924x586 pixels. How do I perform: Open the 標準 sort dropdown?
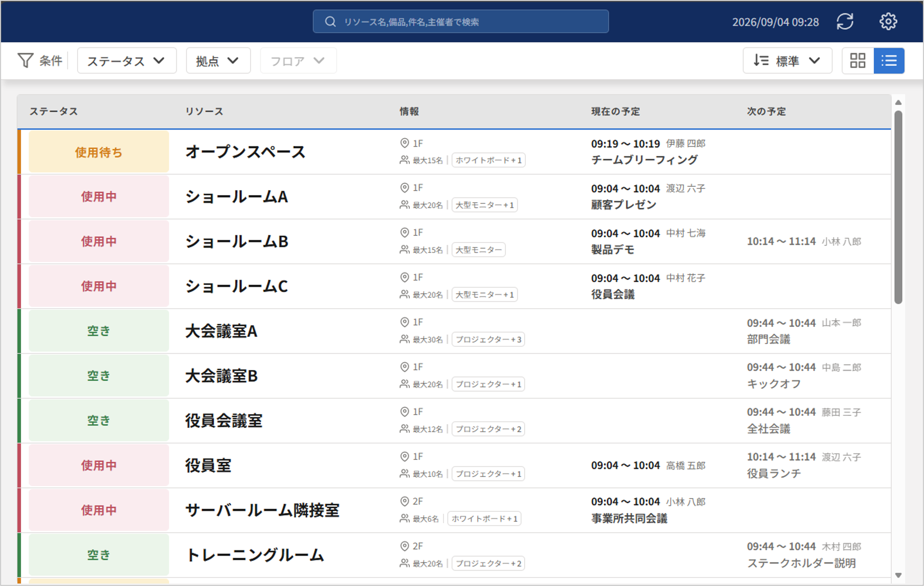coord(787,61)
